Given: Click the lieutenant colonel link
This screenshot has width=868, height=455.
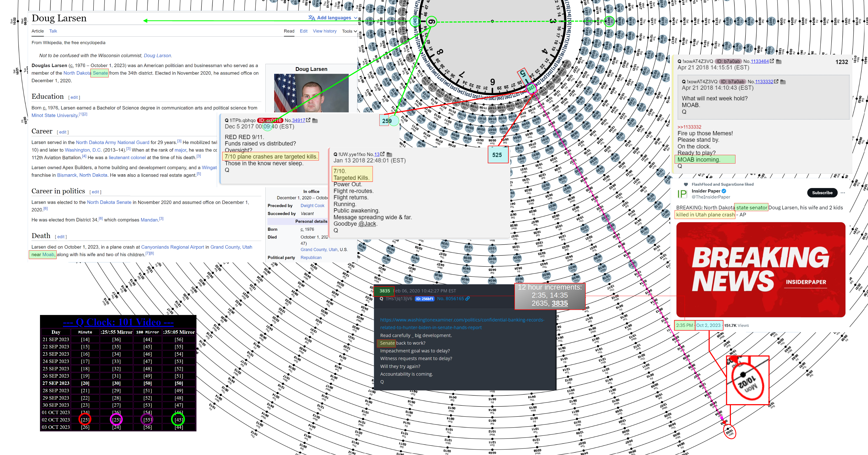Looking at the screenshot, I should [x=127, y=158].
